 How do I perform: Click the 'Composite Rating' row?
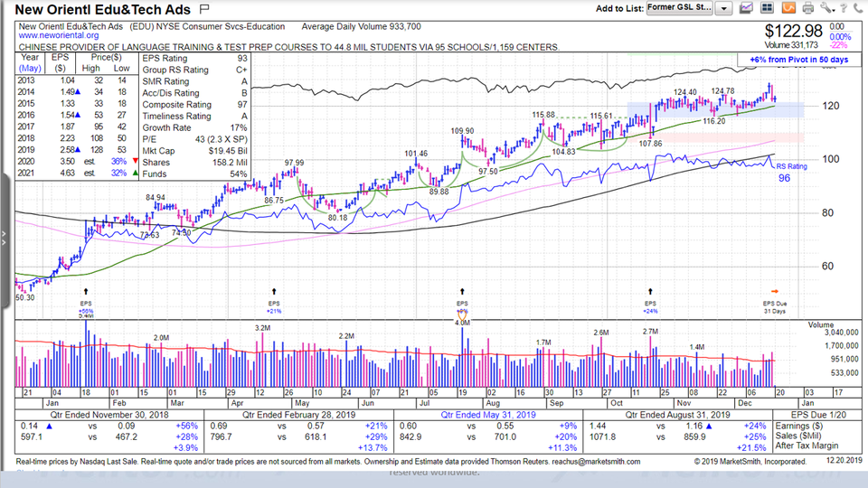(x=195, y=105)
